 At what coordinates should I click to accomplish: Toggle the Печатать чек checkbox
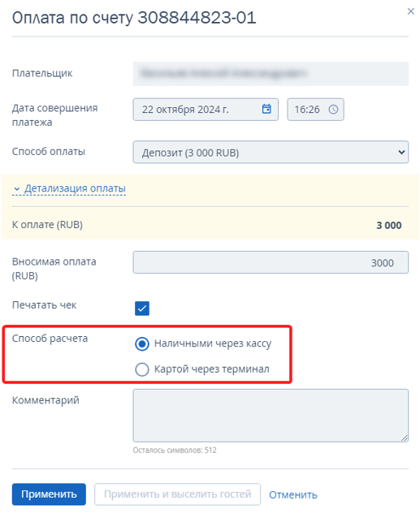pos(142,309)
